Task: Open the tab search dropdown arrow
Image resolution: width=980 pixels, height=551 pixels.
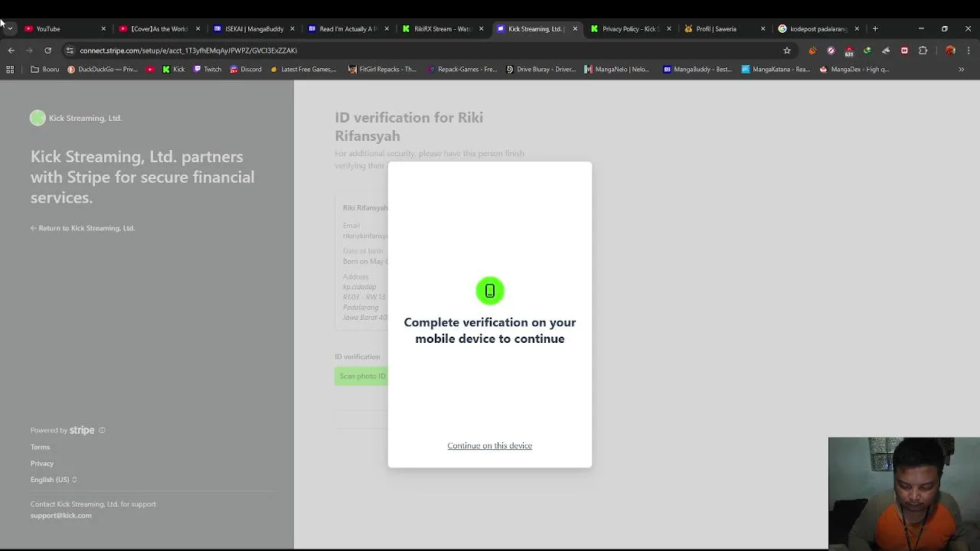Action: point(10,29)
